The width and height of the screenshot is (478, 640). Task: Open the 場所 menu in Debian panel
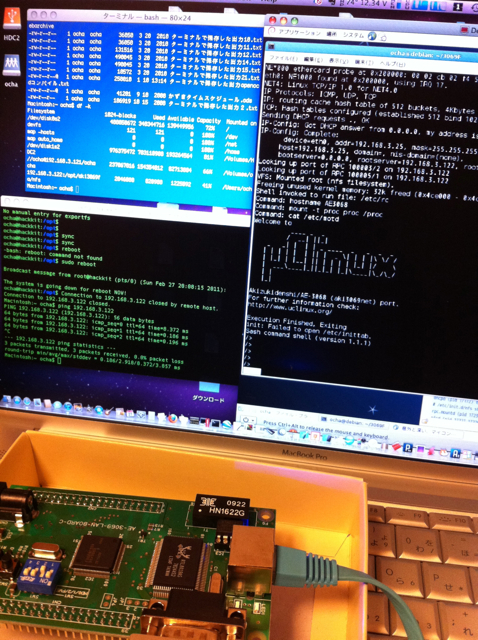pos(331,34)
